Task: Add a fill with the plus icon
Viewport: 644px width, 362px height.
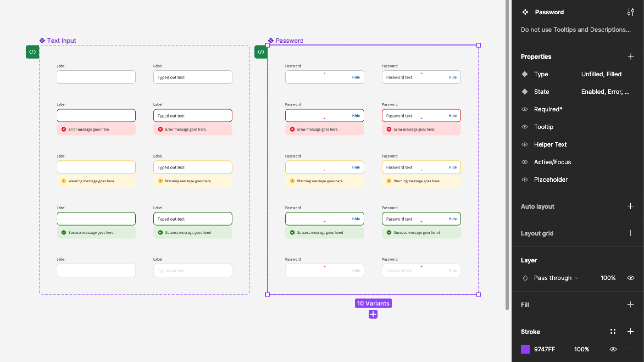Action: (631, 305)
